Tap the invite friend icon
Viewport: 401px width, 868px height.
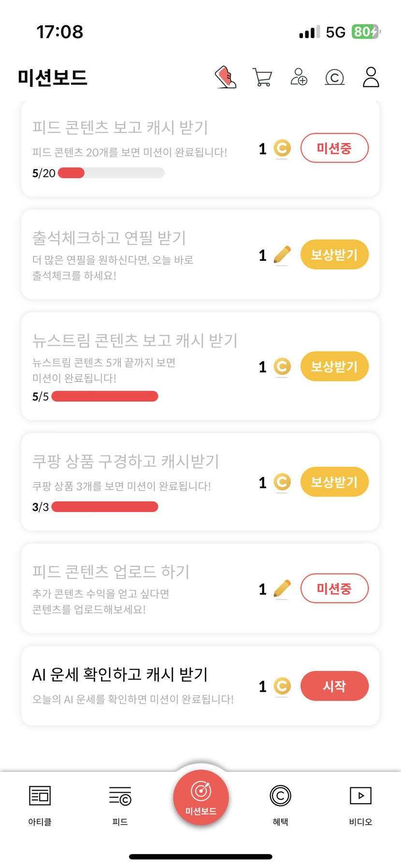click(x=299, y=77)
